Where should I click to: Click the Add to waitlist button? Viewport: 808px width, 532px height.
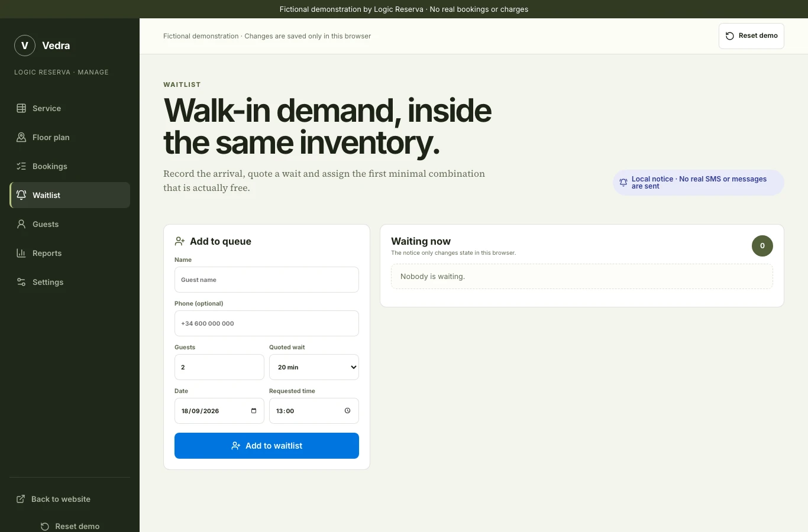[x=267, y=446]
